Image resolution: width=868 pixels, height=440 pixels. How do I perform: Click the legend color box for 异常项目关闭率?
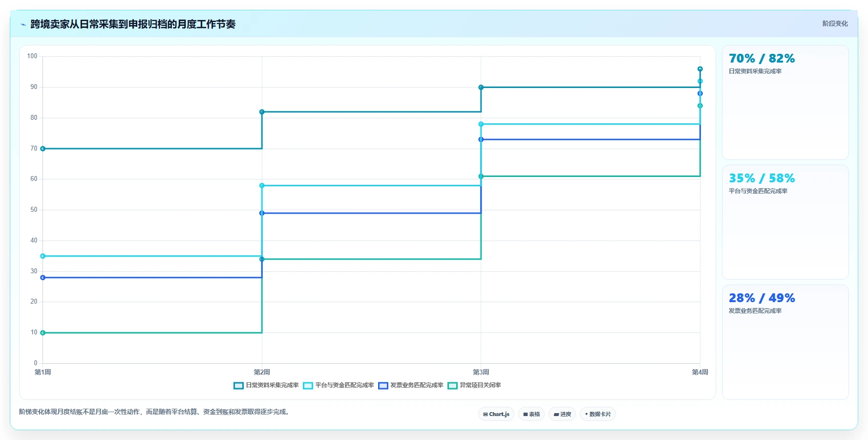[453, 386]
